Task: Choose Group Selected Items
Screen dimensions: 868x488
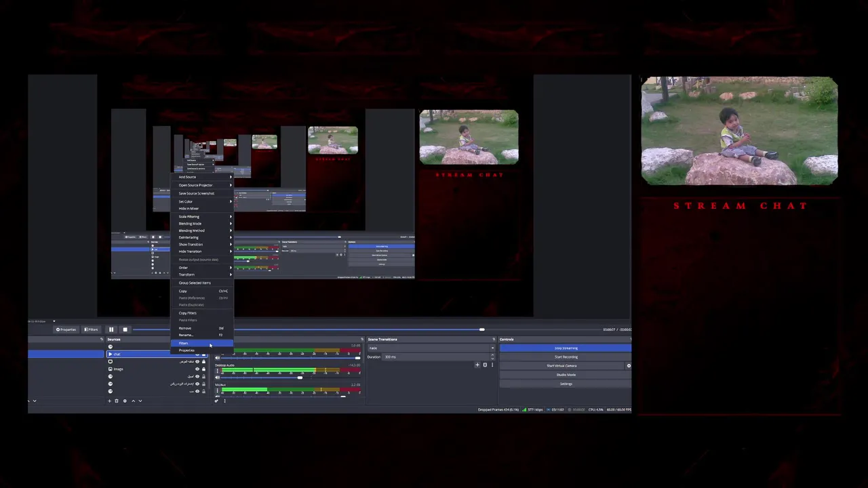Action: tap(202, 283)
